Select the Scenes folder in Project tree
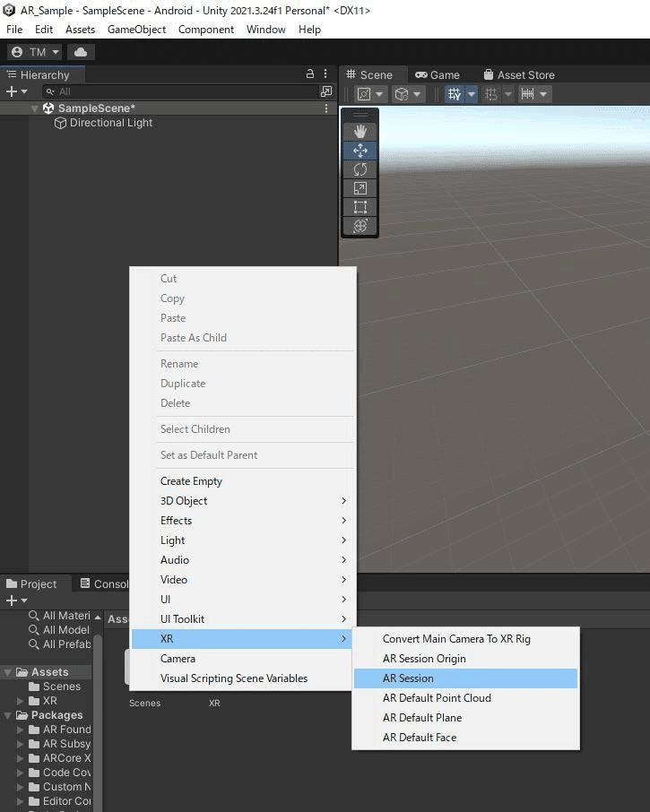The image size is (650, 812). click(55, 687)
